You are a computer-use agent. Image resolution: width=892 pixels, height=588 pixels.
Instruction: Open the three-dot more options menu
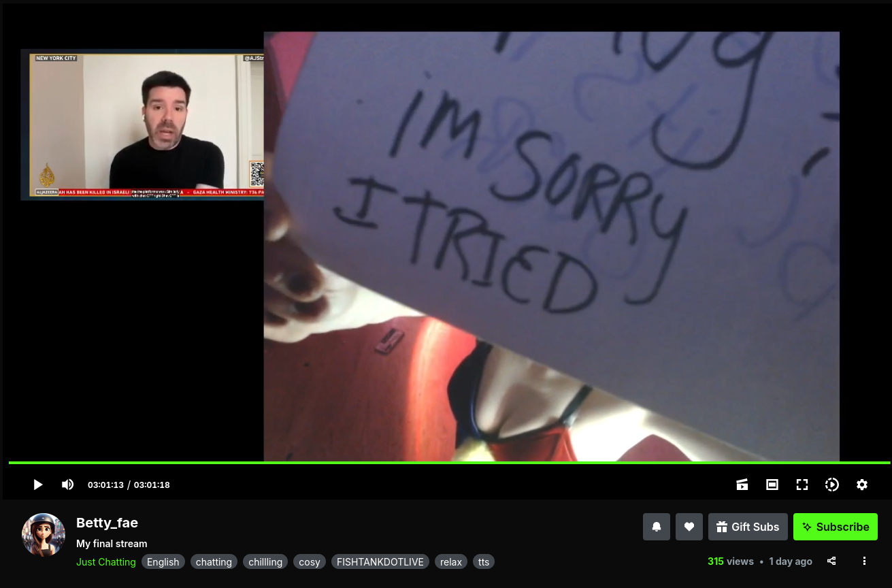[x=864, y=561]
